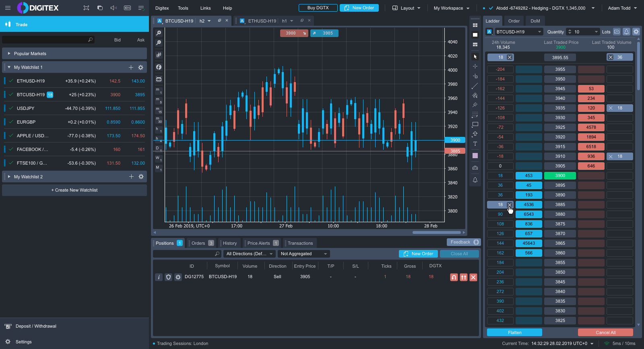Select the arrow shape drawing tool
This screenshot has width=644, height=349.
click(x=475, y=134)
